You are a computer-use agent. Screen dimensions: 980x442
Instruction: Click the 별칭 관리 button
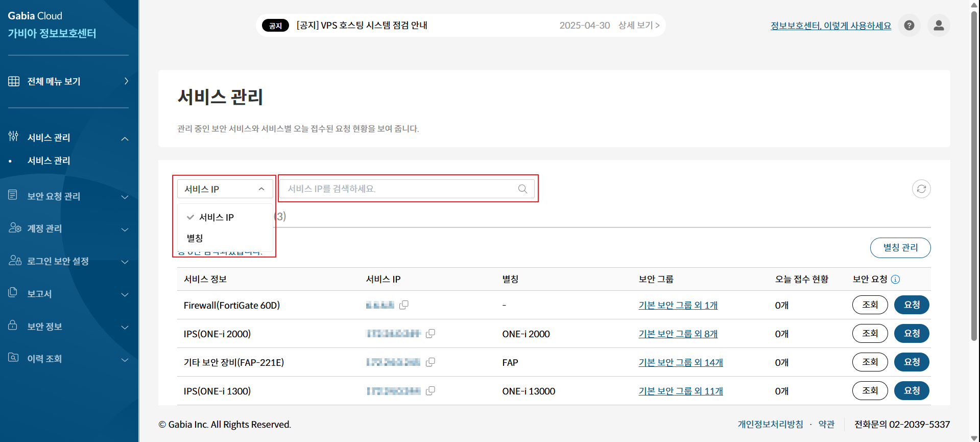click(x=900, y=248)
